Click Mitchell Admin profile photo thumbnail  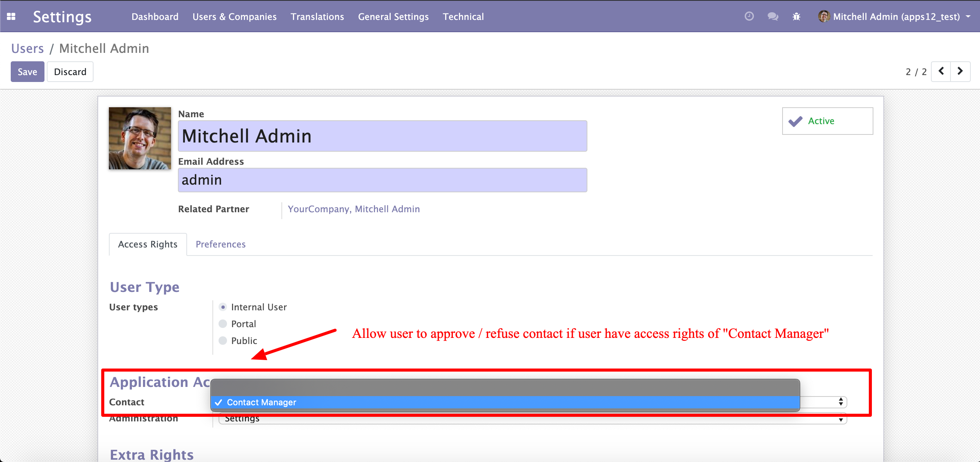(x=140, y=138)
